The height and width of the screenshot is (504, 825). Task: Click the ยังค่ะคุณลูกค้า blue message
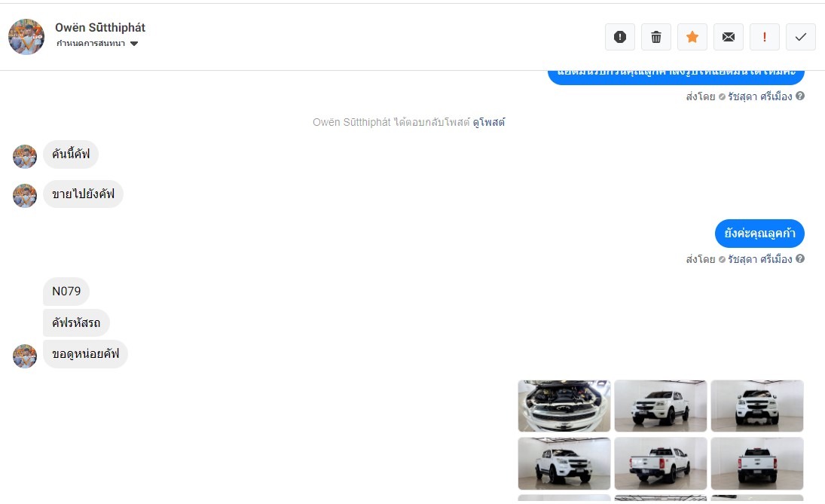pos(759,233)
